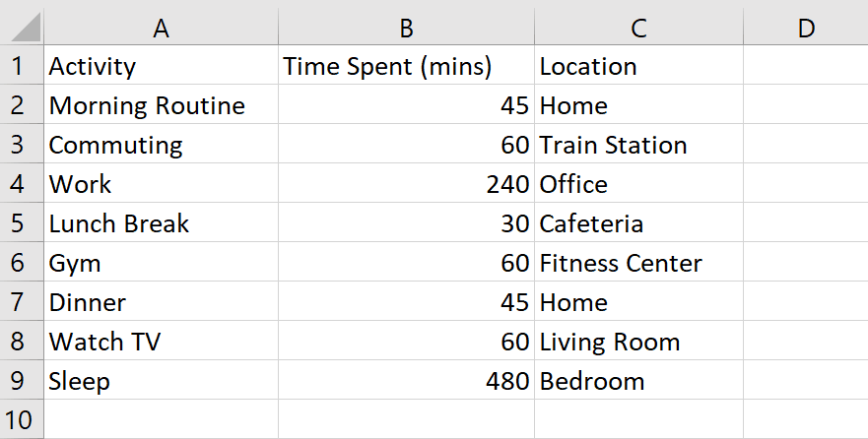Viewport: 868px width, 439px height.
Task: Select column C header
Action: [638, 29]
